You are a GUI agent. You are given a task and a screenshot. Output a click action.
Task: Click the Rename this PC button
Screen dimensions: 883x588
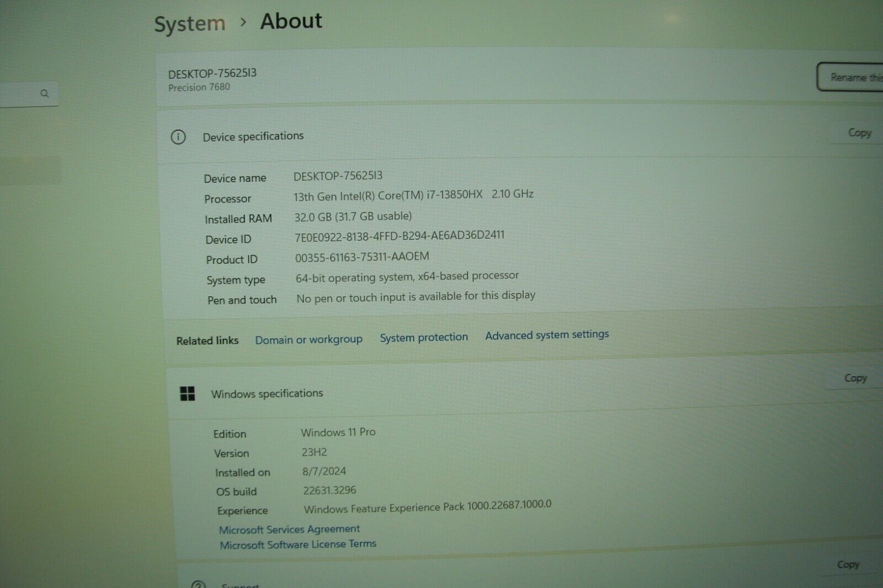click(850, 77)
